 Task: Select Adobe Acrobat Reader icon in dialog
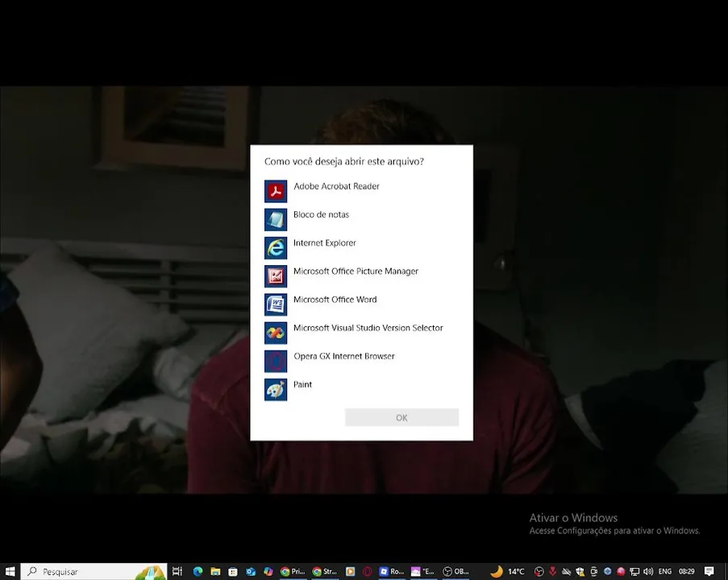click(276, 191)
